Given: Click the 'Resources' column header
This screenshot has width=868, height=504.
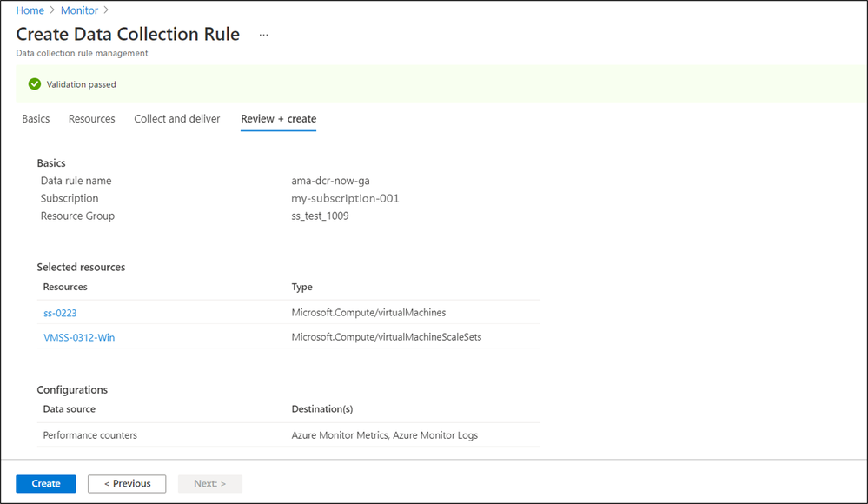Looking at the screenshot, I should [x=65, y=287].
